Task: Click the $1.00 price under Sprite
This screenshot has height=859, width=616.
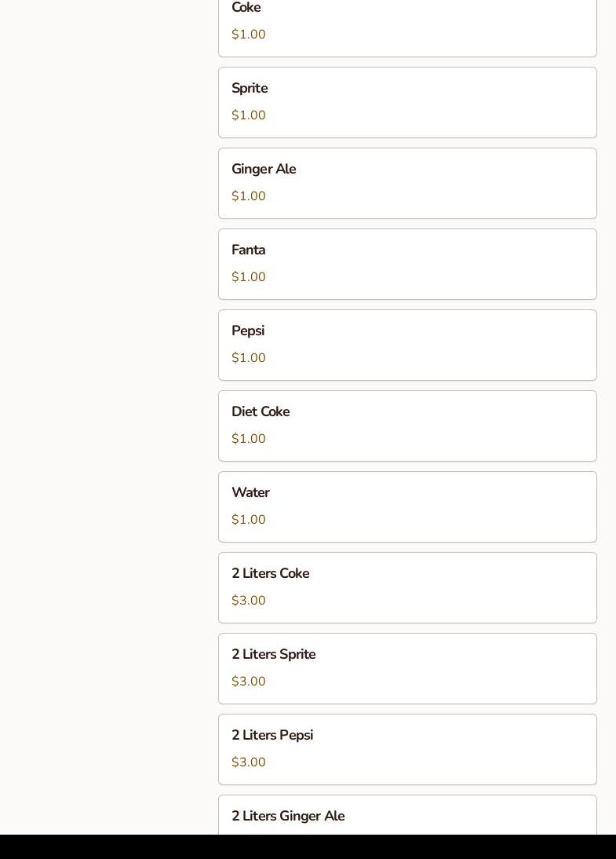Action: (x=249, y=115)
